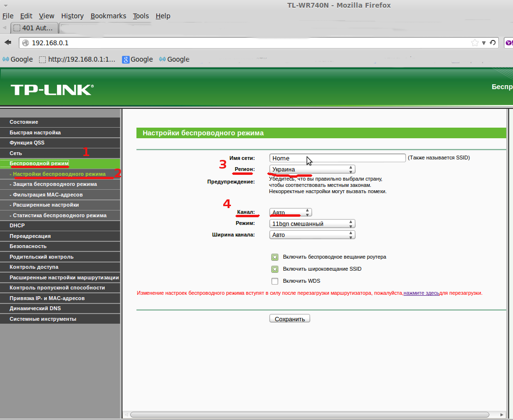
Task: Open Привязка IP- и MAC-адресов in sidebar
Action: pos(60,298)
